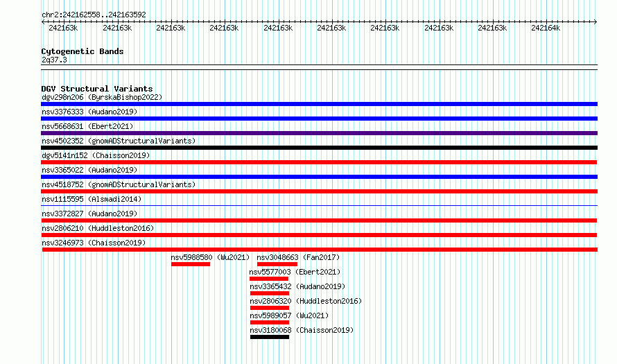Image resolution: width=617 pixels, height=364 pixels.
Task: Click the ruler's right arrow end
Action: (596, 22)
